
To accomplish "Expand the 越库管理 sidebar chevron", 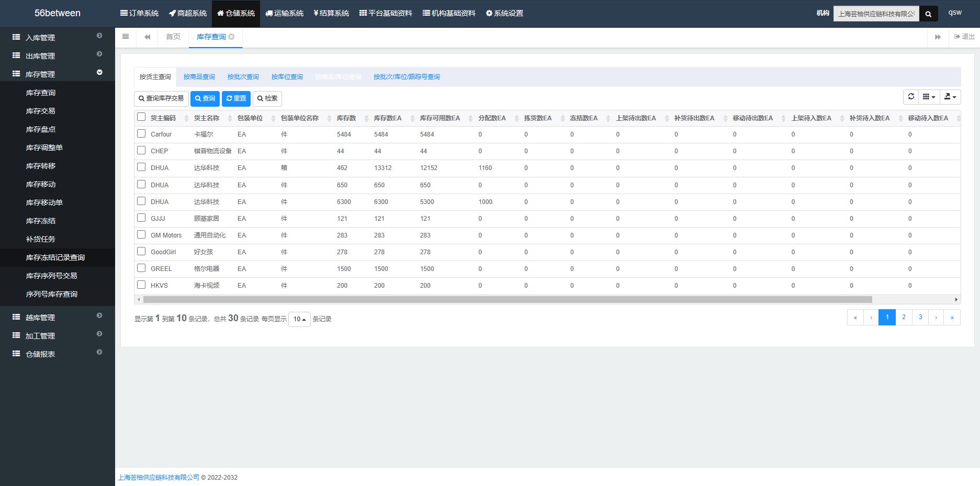I will tap(99, 315).
